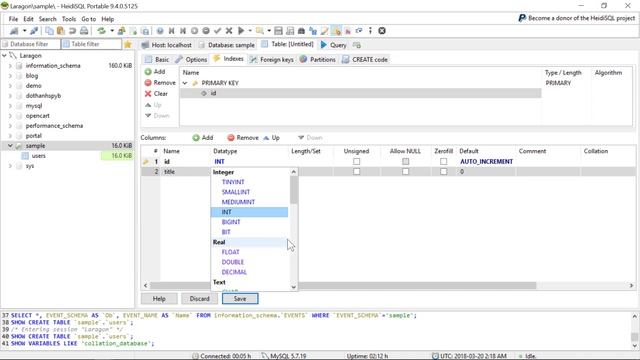This screenshot has height=360, width=640.
Task: Open the Go to menu
Action: pos(88,19)
